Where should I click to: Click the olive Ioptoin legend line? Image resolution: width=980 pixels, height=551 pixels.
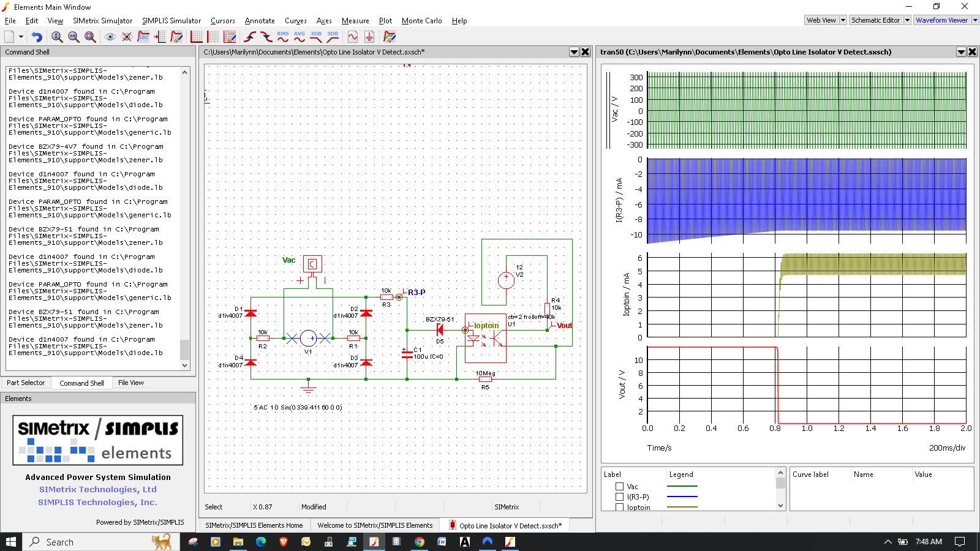tap(682, 507)
